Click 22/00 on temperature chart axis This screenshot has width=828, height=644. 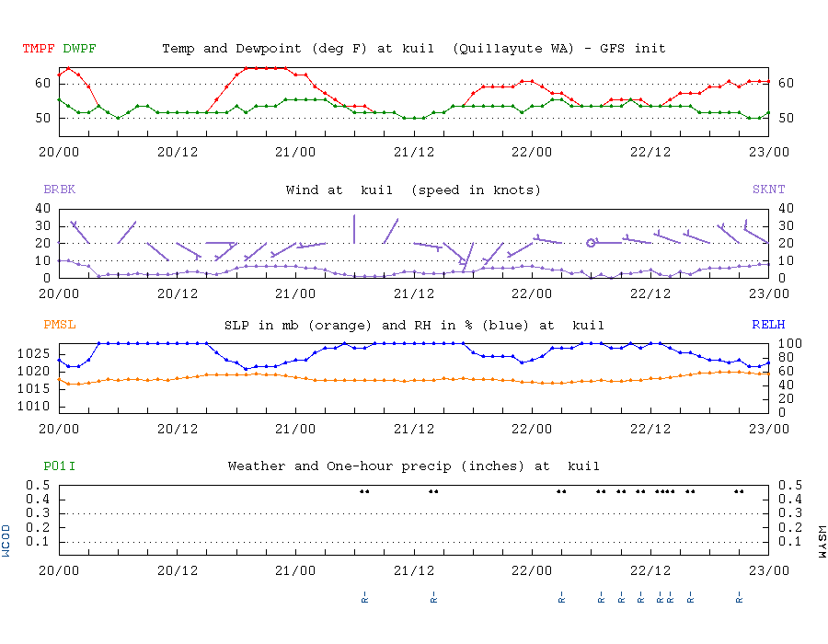[531, 153]
